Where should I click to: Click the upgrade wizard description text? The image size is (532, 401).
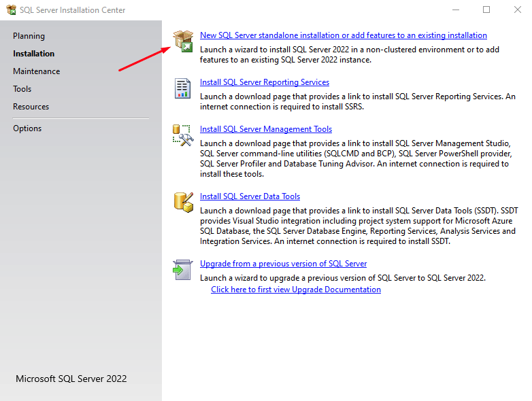tap(343, 278)
